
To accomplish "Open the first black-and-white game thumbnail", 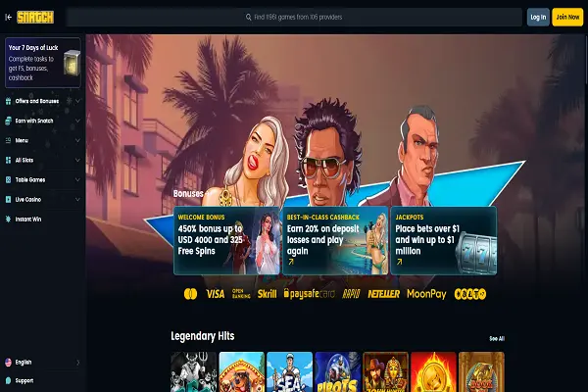I will (x=194, y=371).
